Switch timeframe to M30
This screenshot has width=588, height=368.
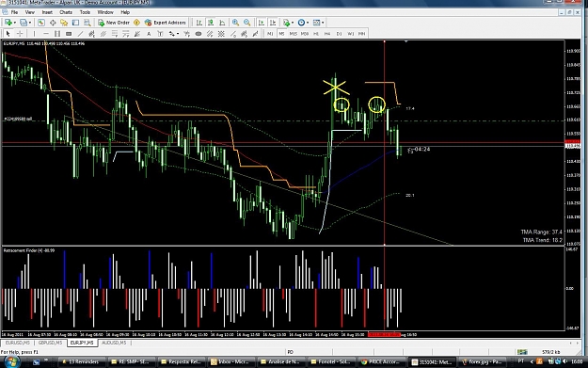(x=305, y=34)
